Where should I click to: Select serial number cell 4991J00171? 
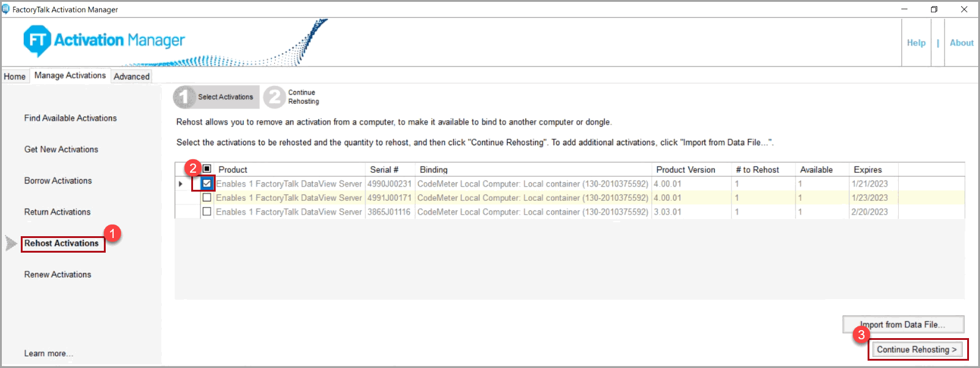(x=390, y=198)
